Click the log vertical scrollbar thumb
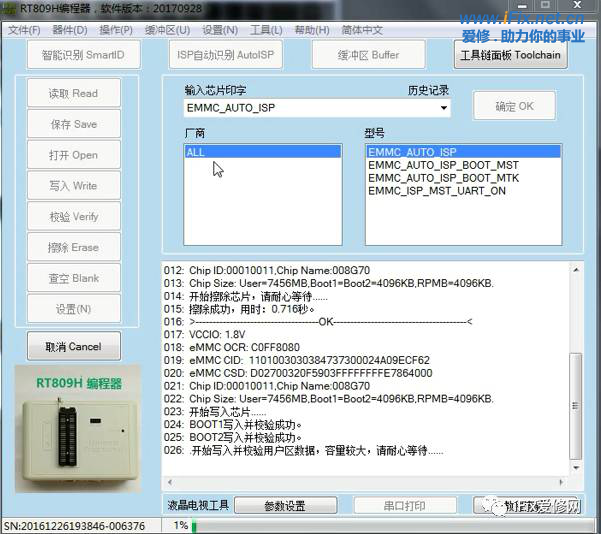The height and width of the screenshot is (534, 601). (576, 406)
